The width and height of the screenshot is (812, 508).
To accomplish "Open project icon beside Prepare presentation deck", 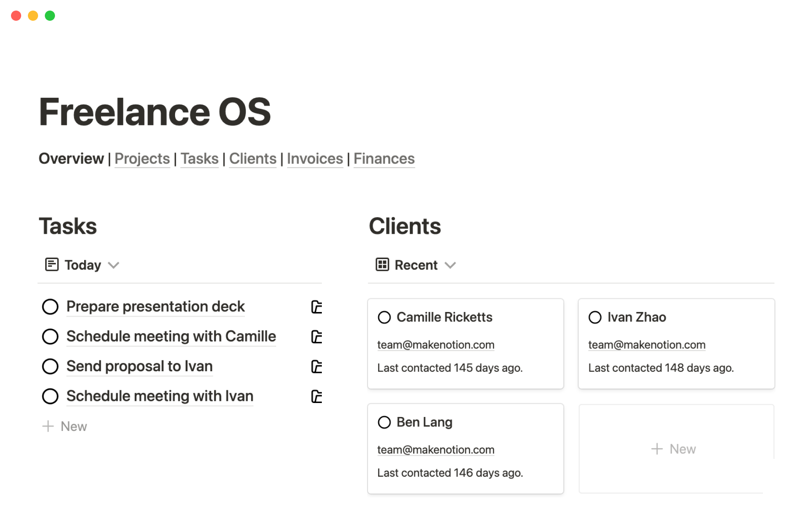I will [x=316, y=307].
